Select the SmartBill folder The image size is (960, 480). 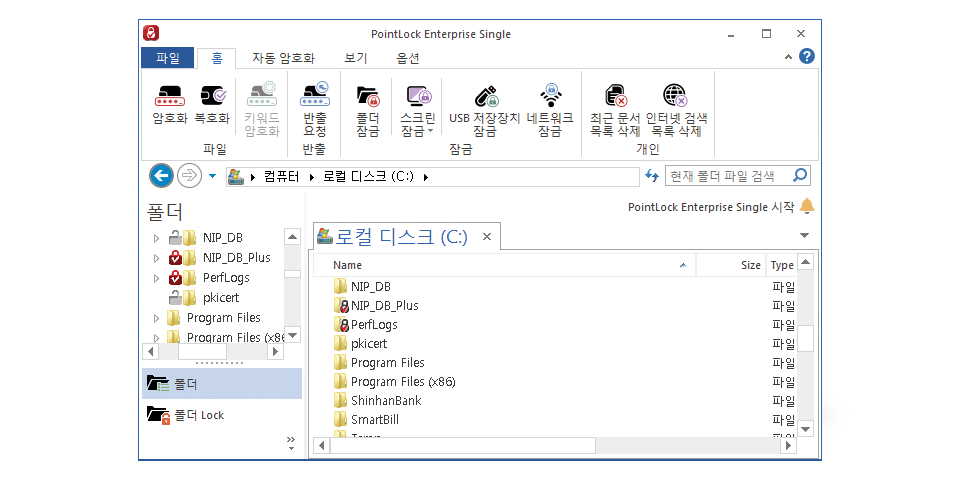pos(367,420)
